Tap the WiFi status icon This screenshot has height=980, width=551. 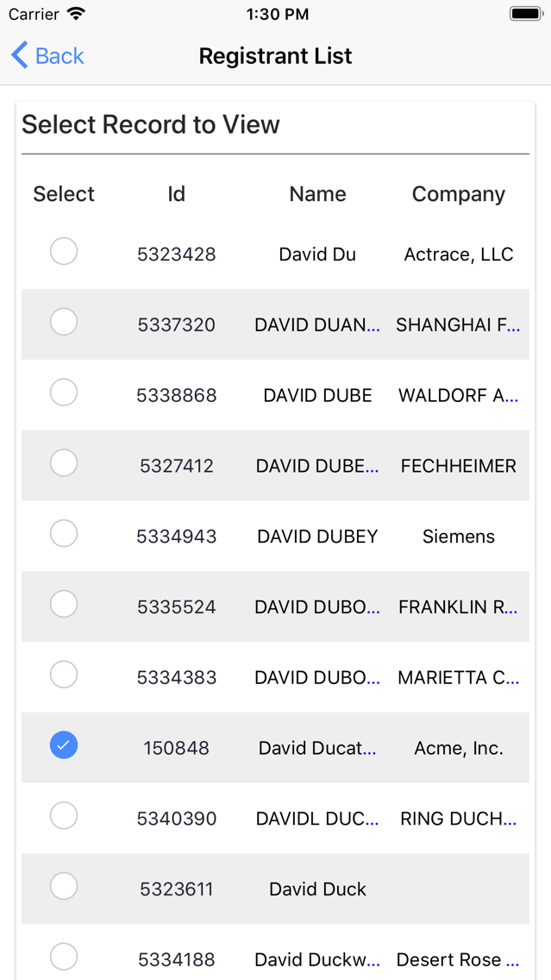point(76,14)
